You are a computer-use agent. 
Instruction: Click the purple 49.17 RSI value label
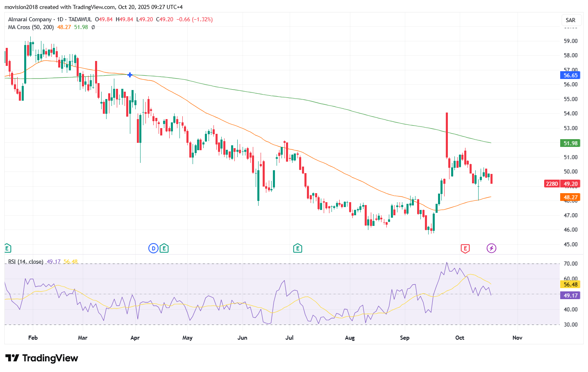click(x=570, y=295)
